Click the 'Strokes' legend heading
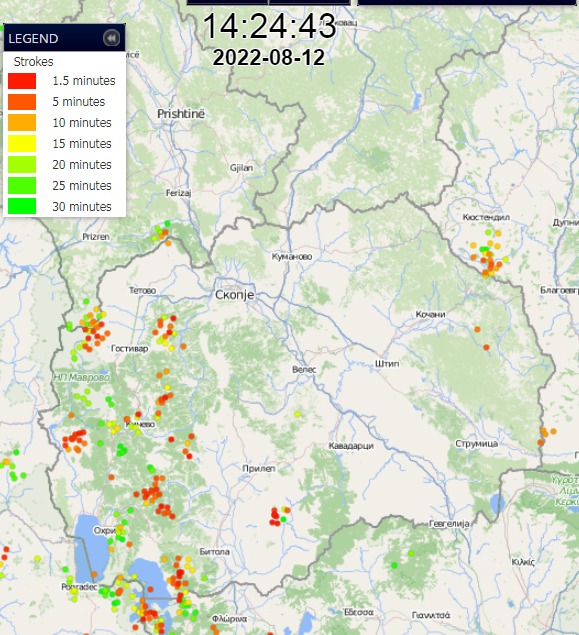Image resolution: width=579 pixels, height=635 pixels. pyautogui.click(x=33, y=62)
